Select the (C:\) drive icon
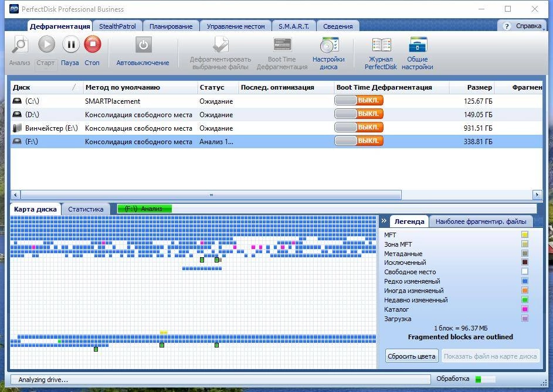Viewport: 553px width, 392px height. (x=17, y=101)
